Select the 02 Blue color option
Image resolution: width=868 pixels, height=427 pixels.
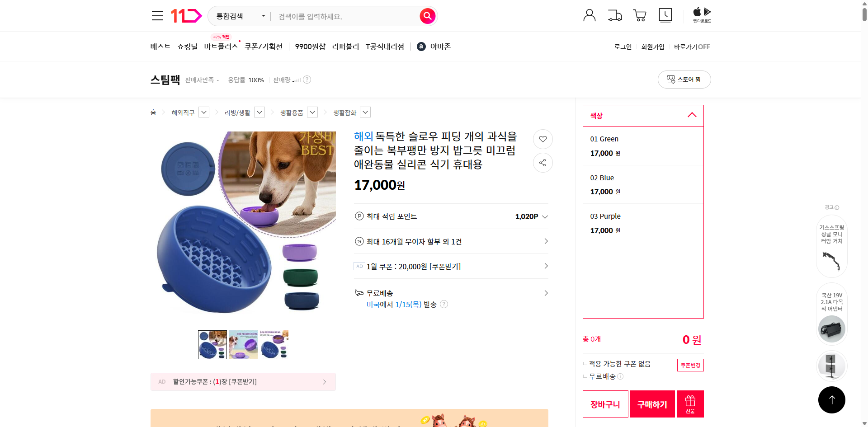tap(642, 184)
